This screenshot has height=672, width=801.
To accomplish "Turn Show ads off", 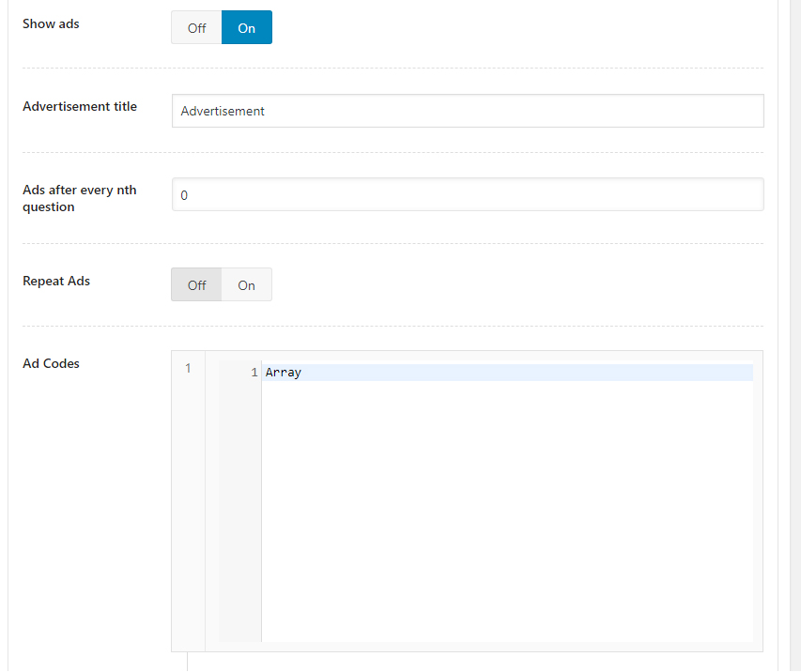I will click(x=196, y=28).
